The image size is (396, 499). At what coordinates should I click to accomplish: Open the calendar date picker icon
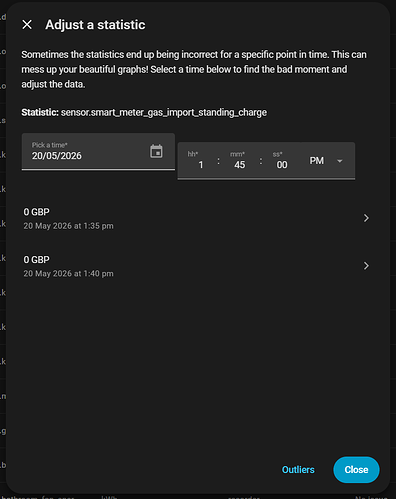tap(156, 151)
